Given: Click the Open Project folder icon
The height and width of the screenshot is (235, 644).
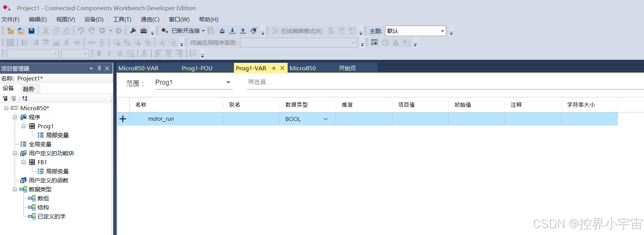Looking at the screenshot, I should click(21, 31).
